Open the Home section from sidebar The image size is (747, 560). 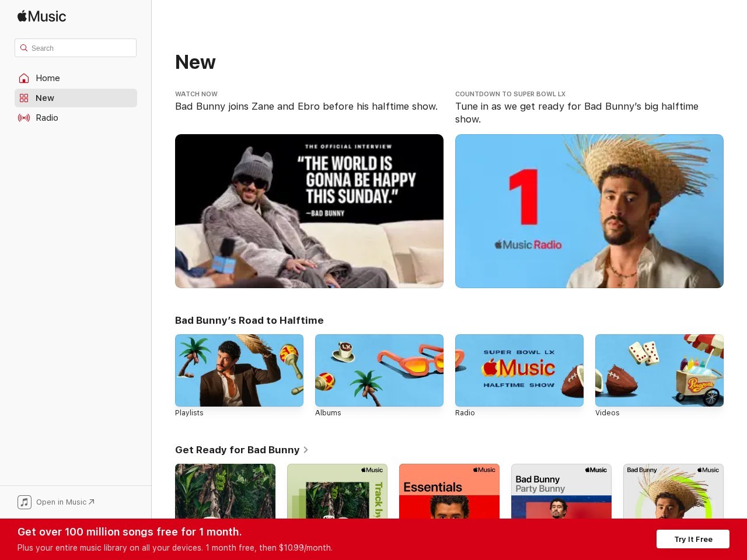[x=48, y=78]
